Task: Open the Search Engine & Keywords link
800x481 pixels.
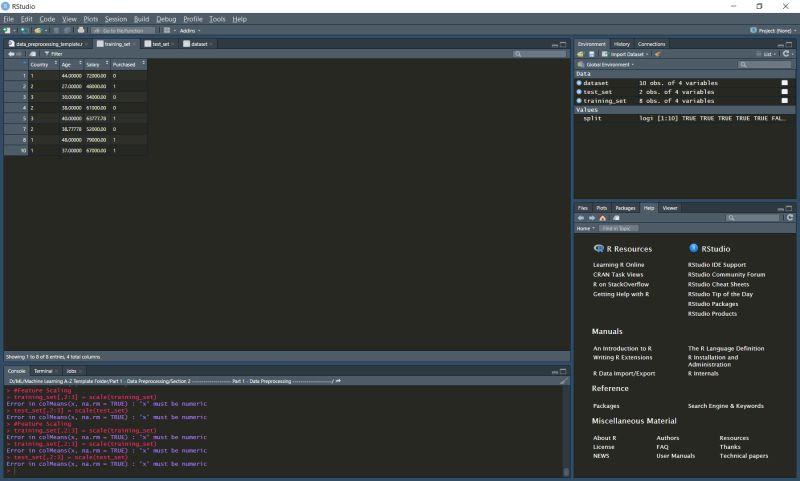Action: [726, 406]
